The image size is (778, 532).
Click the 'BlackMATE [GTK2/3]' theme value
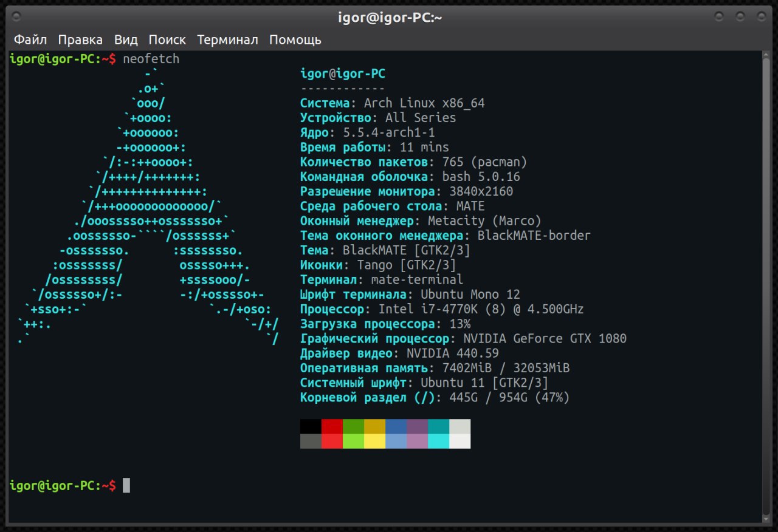tap(407, 250)
